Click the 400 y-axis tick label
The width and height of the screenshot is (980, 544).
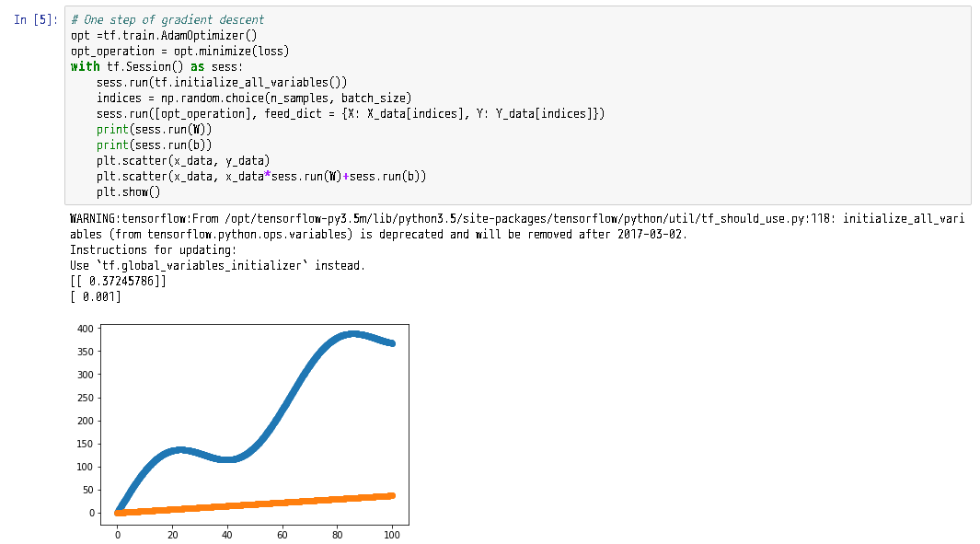pyautogui.click(x=83, y=329)
